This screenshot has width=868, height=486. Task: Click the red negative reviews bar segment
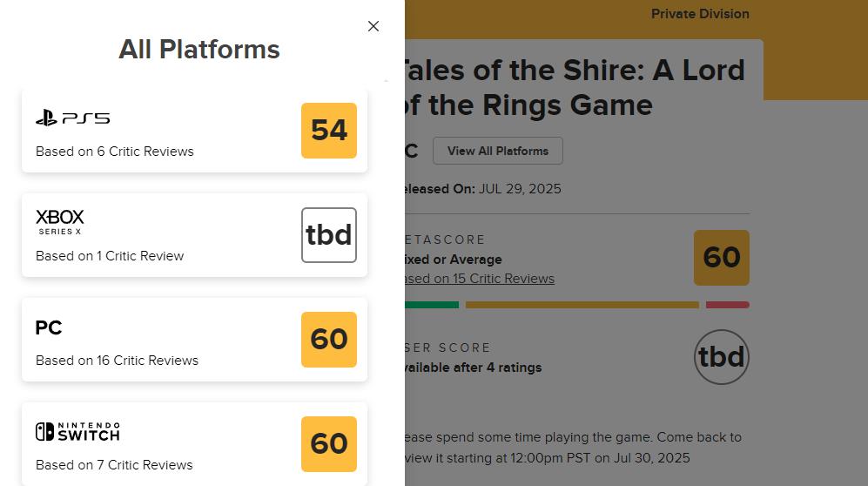point(727,305)
